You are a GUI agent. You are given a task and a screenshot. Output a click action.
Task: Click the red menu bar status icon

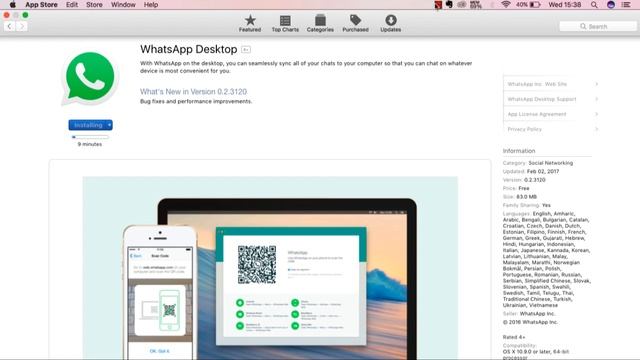click(x=438, y=5)
